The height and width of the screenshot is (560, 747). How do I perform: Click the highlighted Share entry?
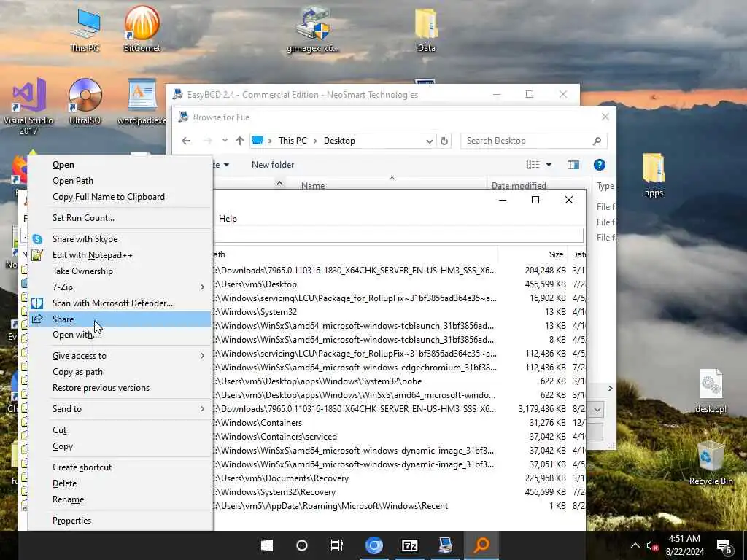coord(119,319)
